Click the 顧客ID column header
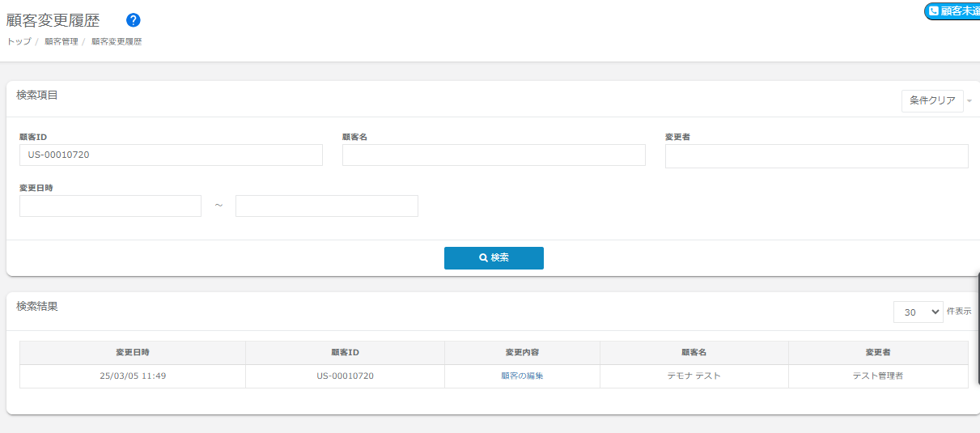Viewport: 980px width, 433px height. (345, 353)
